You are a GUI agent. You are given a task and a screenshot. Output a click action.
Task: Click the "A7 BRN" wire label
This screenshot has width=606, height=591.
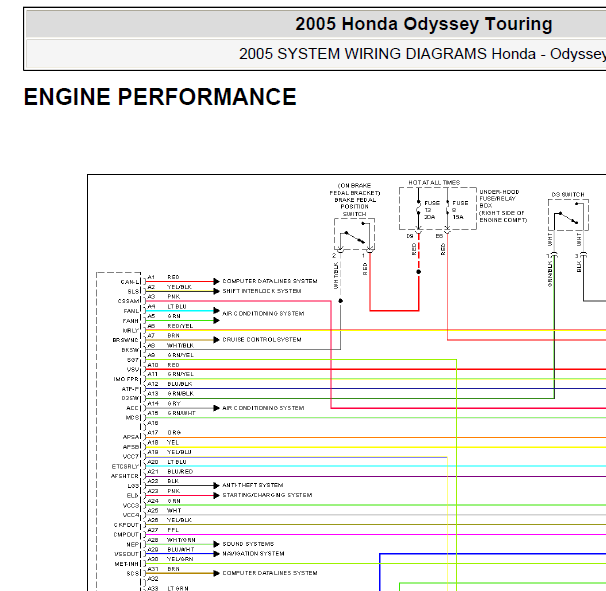pyautogui.click(x=163, y=336)
